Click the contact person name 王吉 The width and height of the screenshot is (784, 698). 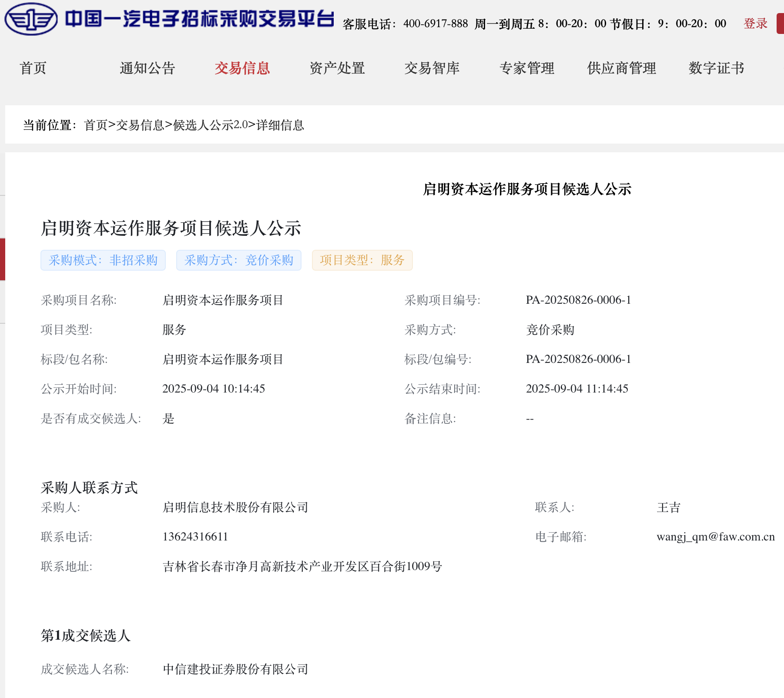pyautogui.click(x=669, y=507)
